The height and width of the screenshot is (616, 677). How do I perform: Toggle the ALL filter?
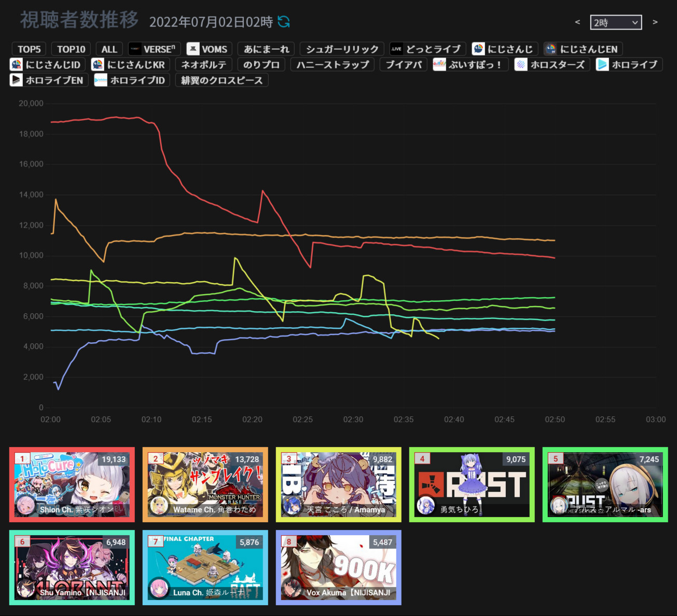coord(109,49)
